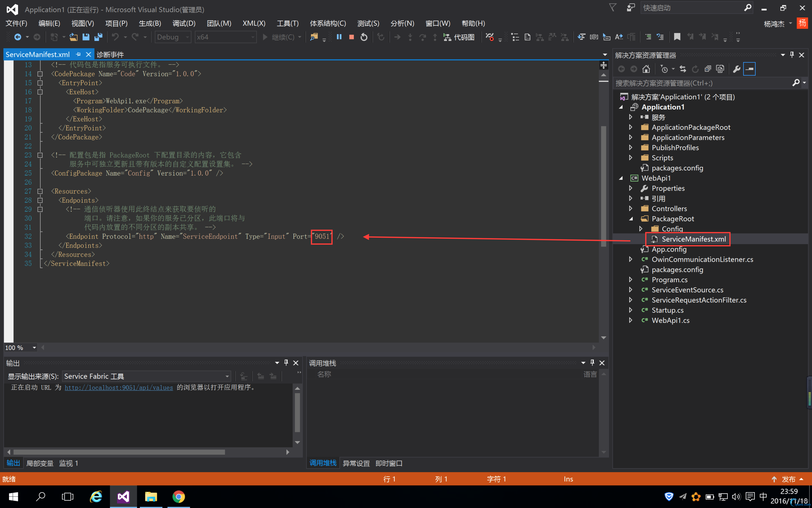This screenshot has width=812, height=508.
Task: Switch to the 即时窗口 tab
Action: point(389,463)
